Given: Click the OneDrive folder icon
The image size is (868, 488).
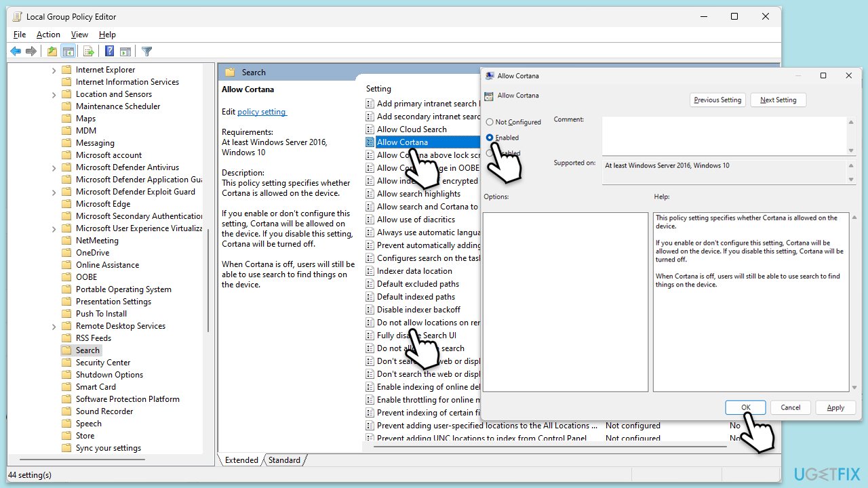Looking at the screenshot, I should [x=66, y=253].
